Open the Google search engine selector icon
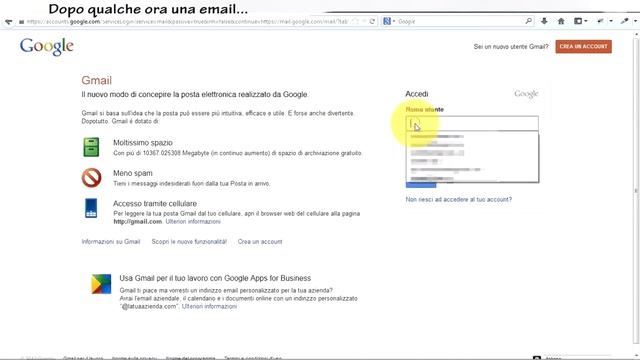Viewport: 640px width, 360px height. (387, 21)
